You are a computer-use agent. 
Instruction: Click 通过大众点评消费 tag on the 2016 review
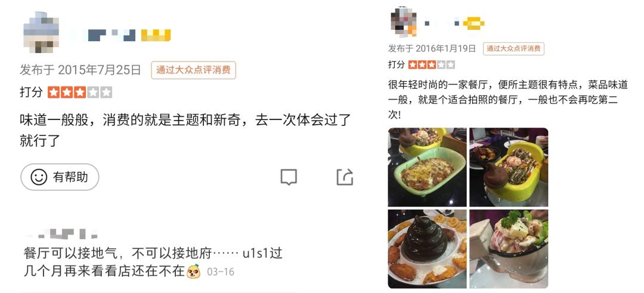(513, 48)
